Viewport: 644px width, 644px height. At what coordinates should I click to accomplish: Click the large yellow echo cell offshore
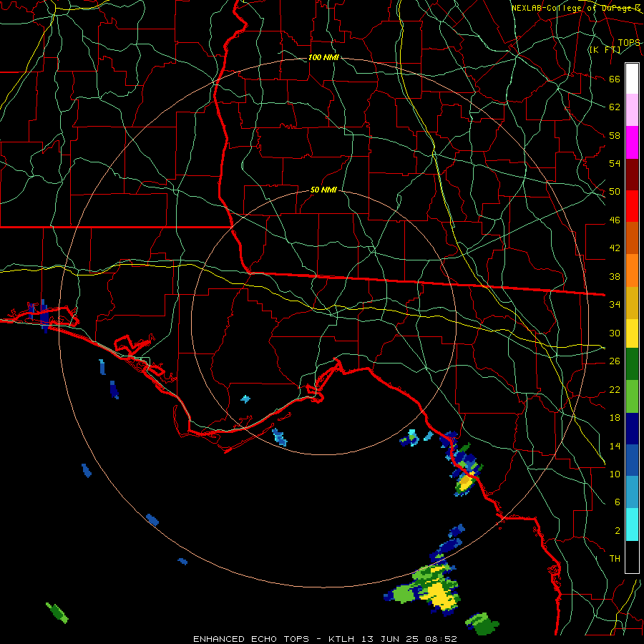pos(441,595)
